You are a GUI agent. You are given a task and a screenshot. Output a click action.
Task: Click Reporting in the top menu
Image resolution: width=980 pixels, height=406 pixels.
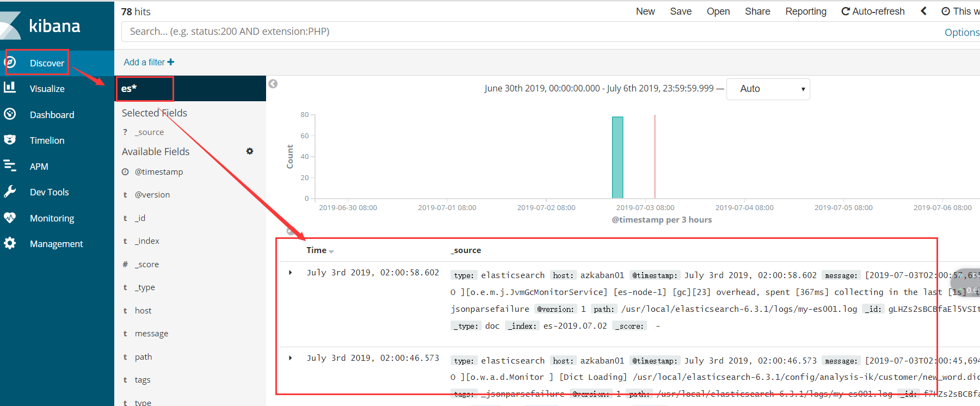(806, 11)
